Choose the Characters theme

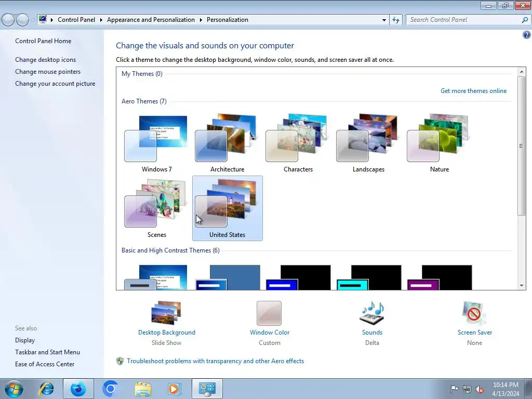(x=298, y=143)
